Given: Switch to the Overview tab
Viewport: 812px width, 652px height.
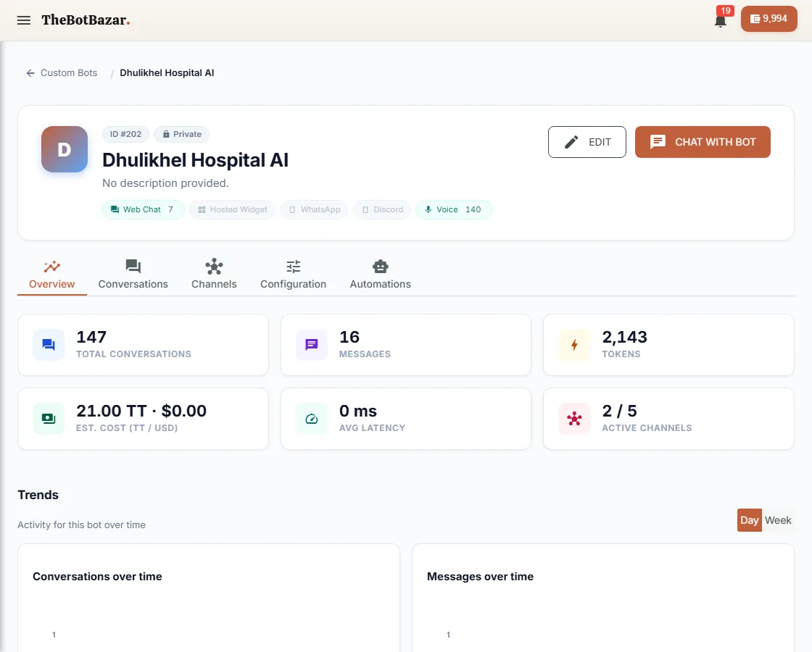Looking at the screenshot, I should 51,275.
